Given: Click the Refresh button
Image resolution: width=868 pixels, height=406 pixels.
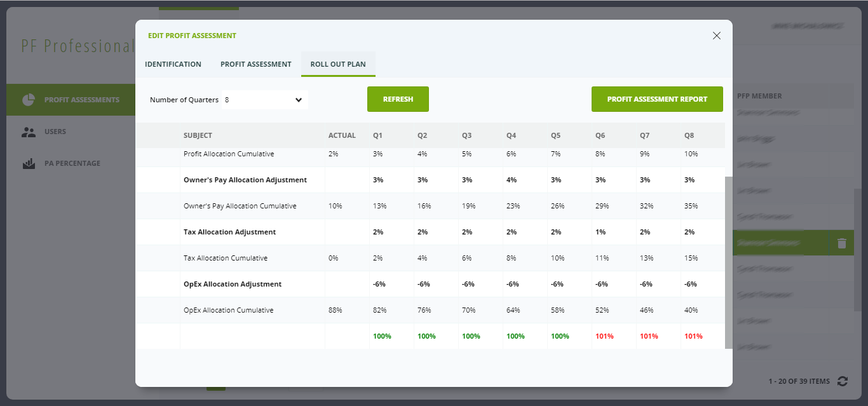Looking at the screenshot, I should (398, 99).
